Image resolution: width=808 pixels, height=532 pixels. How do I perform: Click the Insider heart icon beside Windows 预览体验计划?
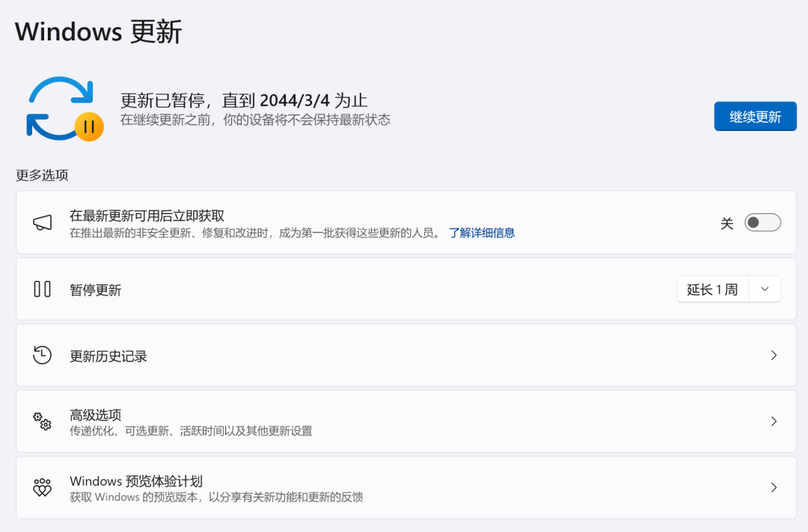point(43,487)
